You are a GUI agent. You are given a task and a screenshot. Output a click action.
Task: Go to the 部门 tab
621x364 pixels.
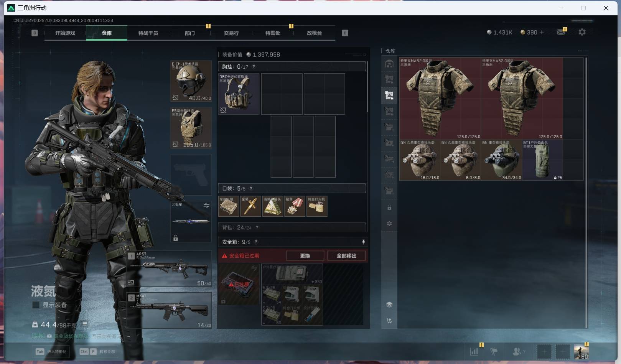click(x=189, y=33)
